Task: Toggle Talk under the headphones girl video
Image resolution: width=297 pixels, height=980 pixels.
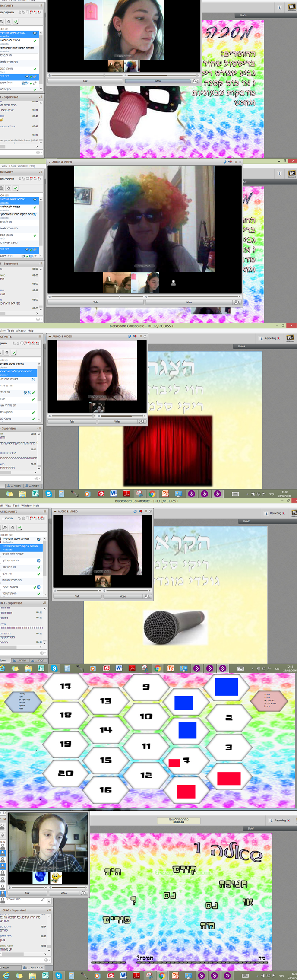Action: 27,893
